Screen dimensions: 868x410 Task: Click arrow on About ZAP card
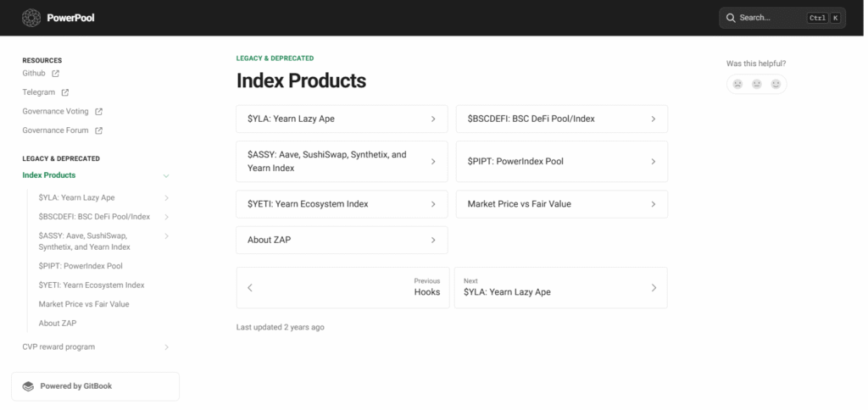[x=433, y=240]
